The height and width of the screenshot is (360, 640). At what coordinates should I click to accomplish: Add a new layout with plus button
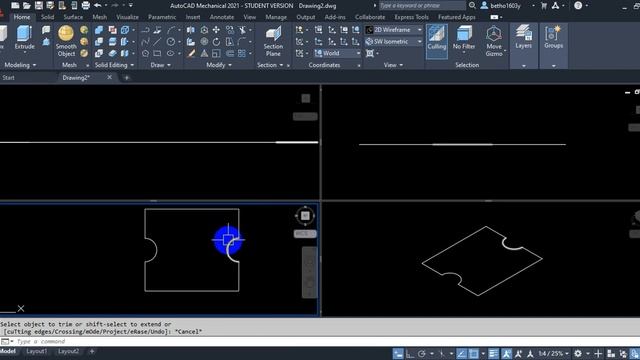coord(92,351)
